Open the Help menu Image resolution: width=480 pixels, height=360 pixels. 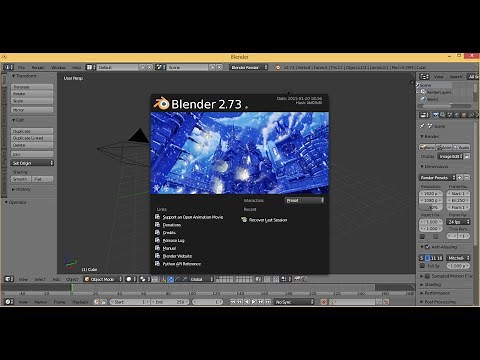coord(76,67)
